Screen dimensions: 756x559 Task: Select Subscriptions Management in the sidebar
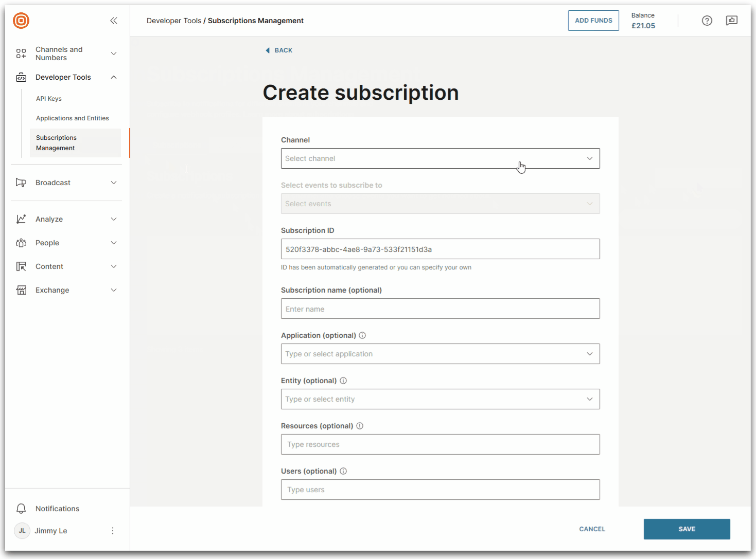[75, 143]
